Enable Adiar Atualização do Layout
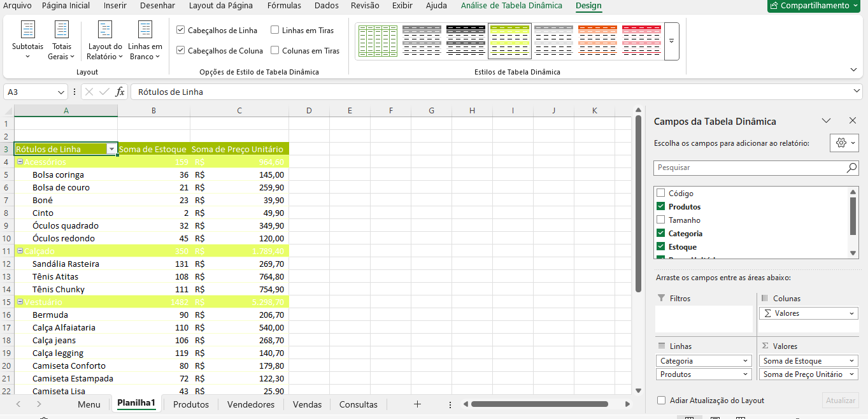This screenshot has height=419, width=868. (x=662, y=401)
